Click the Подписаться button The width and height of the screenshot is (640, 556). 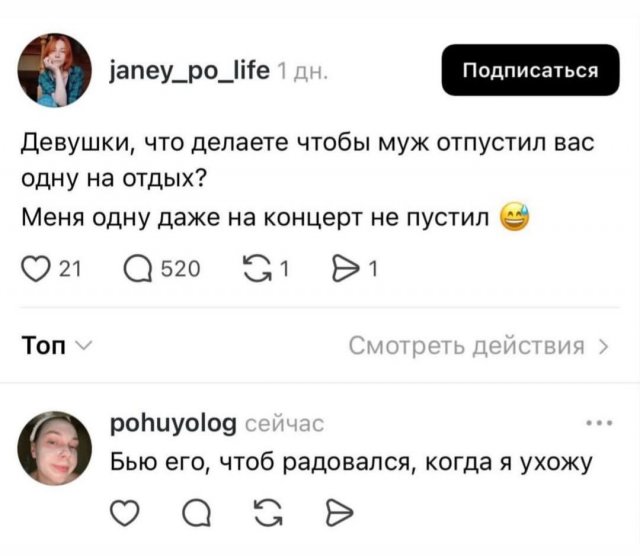point(530,70)
